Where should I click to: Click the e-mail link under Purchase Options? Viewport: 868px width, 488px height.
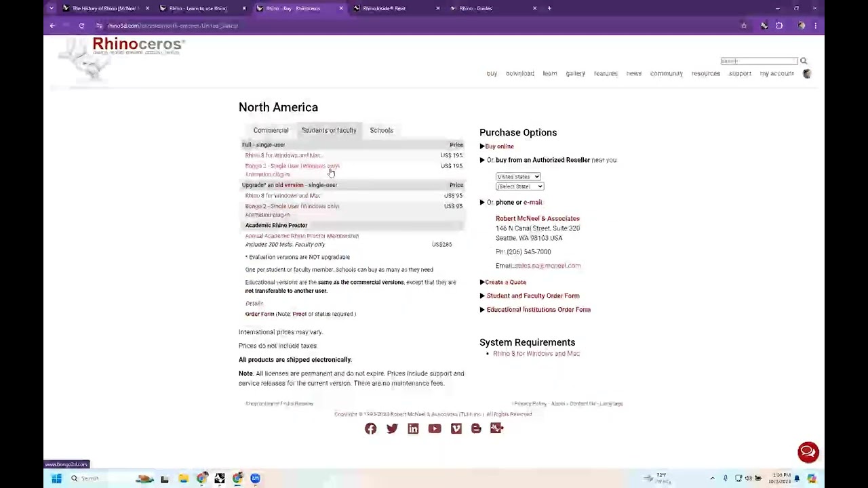[x=532, y=202]
